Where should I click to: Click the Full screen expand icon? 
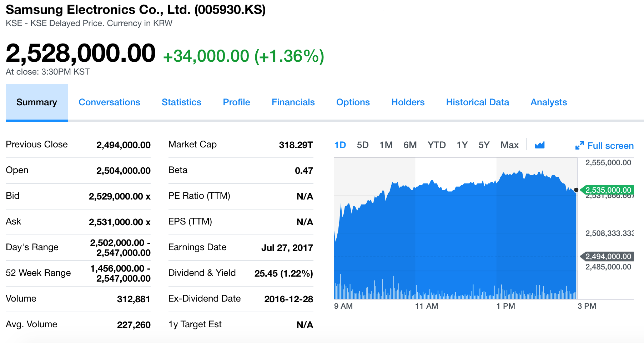[x=580, y=145]
